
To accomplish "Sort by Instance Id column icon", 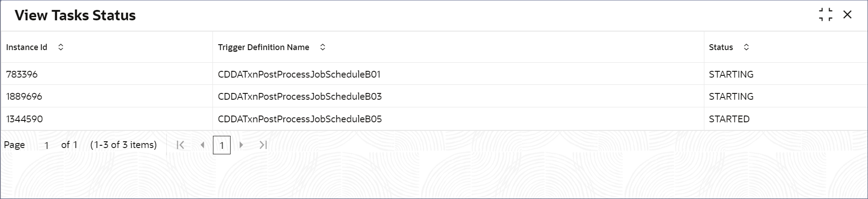I will click(x=61, y=47).
